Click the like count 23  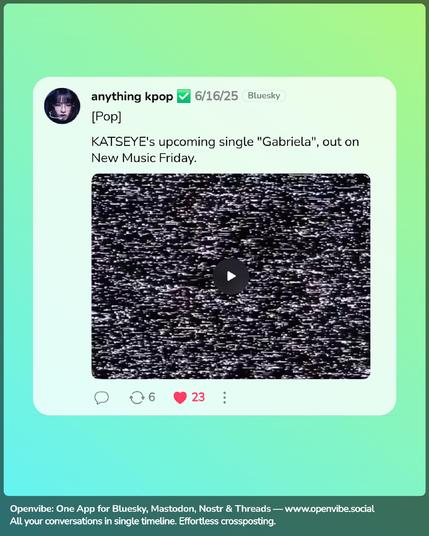(x=198, y=397)
